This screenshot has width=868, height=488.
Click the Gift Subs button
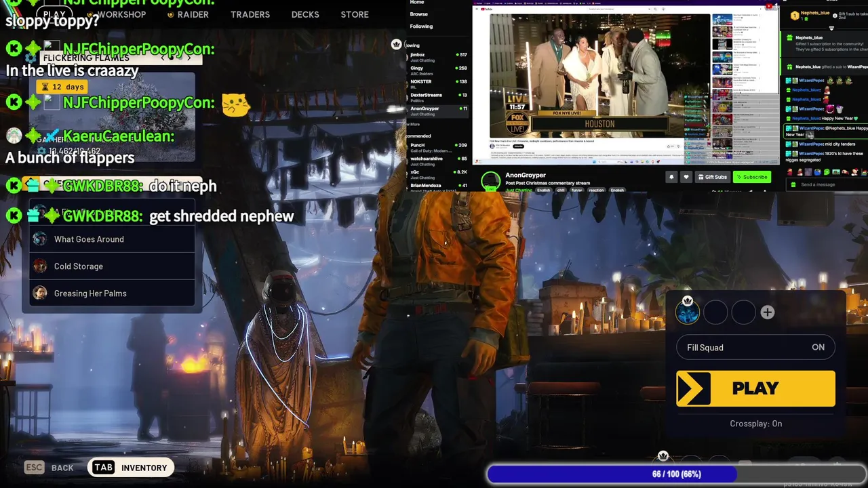pyautogui.click(x=712, y=177)
